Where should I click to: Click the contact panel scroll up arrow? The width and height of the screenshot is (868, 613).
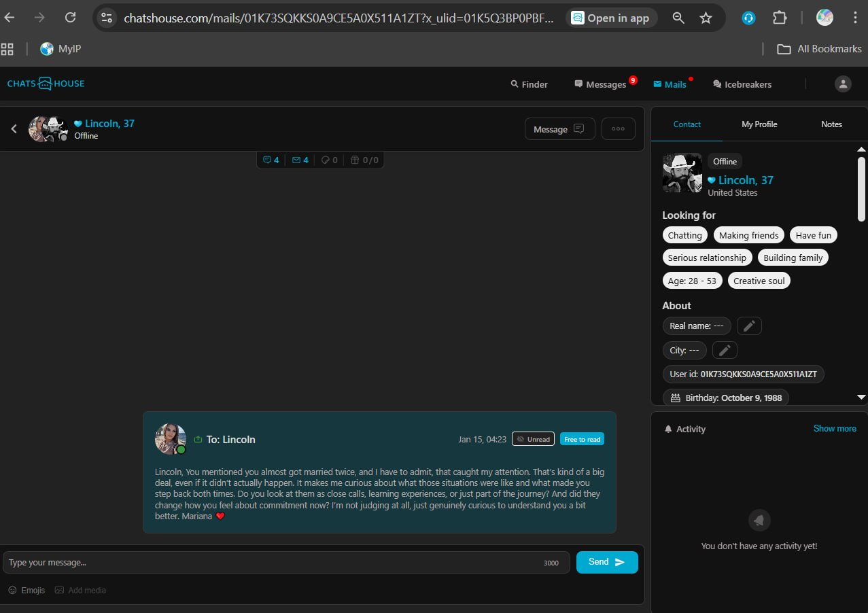click(x=861, y=149)
